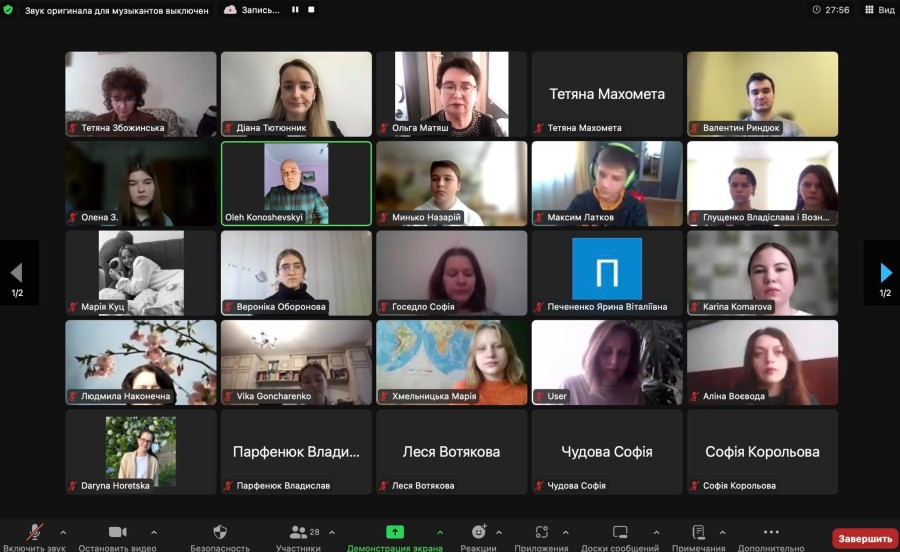This screenshot has width=900, height=552.
Task: Open Приложения apps icon
Action: tap(541, 532)
